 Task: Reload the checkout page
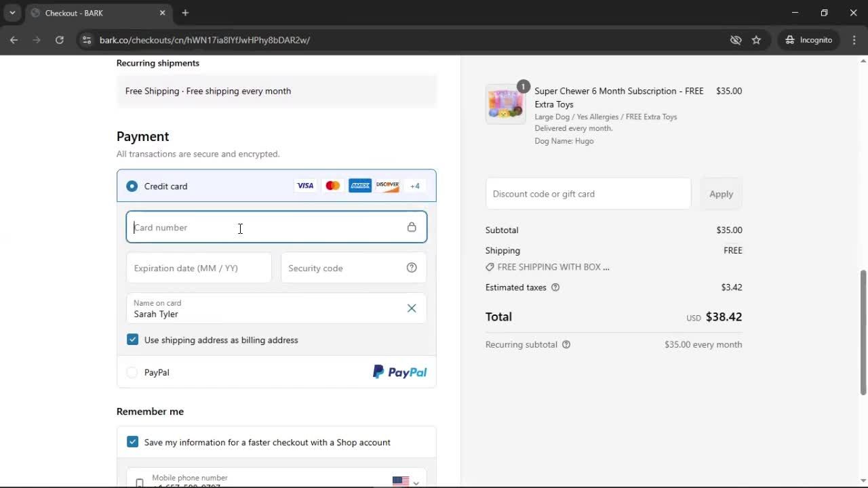(60, 40)
